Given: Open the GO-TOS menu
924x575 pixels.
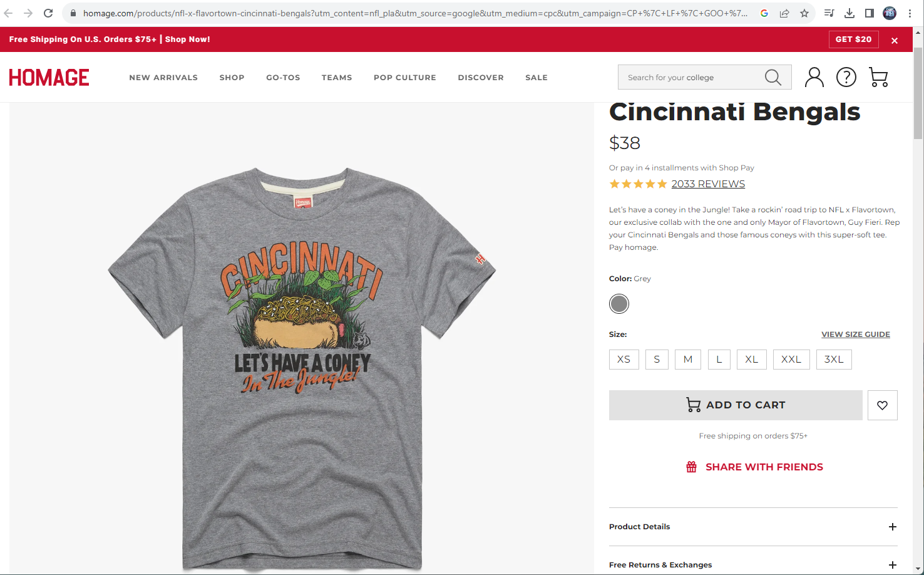Looking at the screenshot, I should coord(283,78).
